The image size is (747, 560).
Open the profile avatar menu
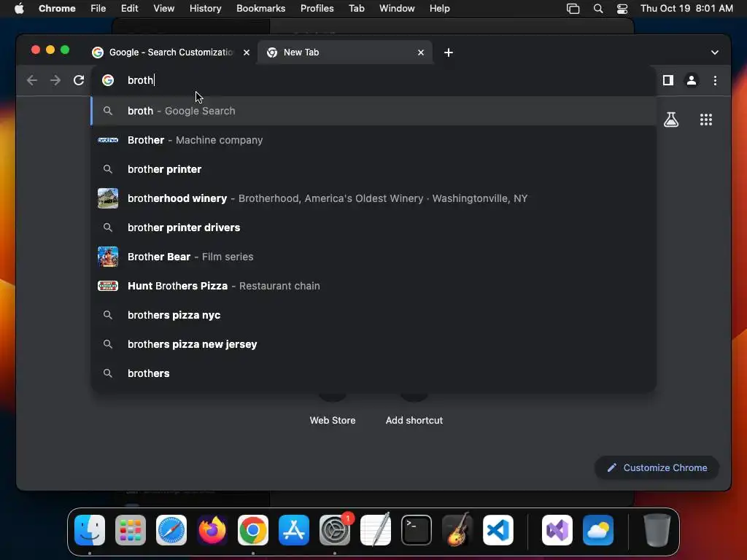(692, 80)
